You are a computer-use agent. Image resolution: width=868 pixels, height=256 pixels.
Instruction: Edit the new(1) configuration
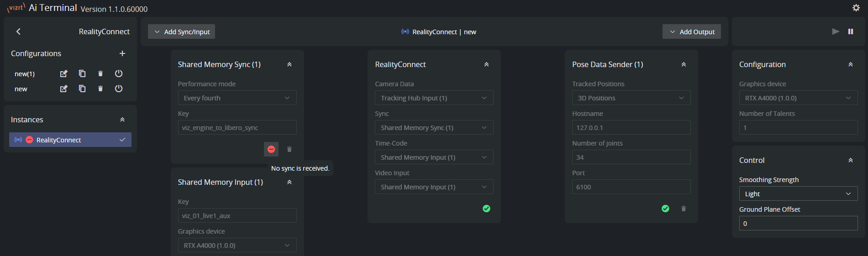pyautogui.click(x=64, y=73)
